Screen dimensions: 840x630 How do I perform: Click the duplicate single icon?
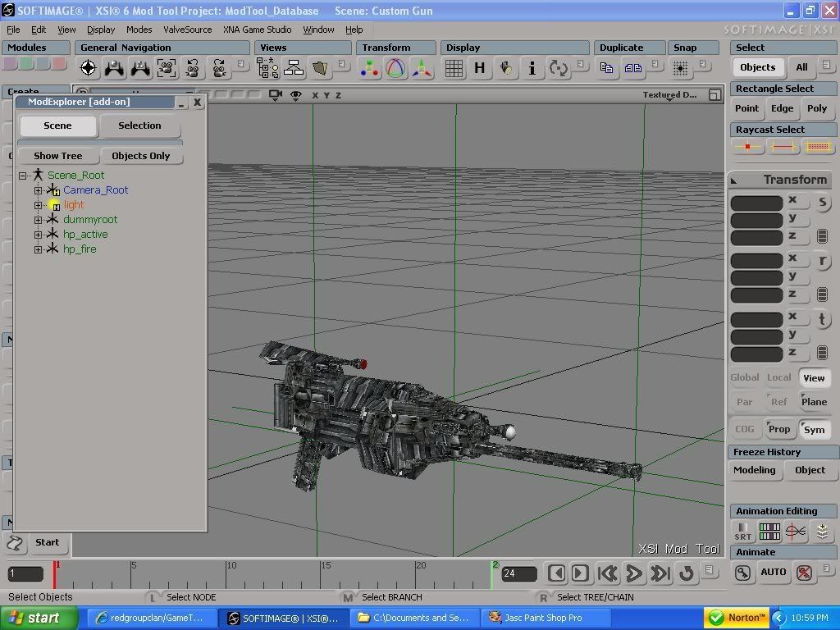pos(606,68)
